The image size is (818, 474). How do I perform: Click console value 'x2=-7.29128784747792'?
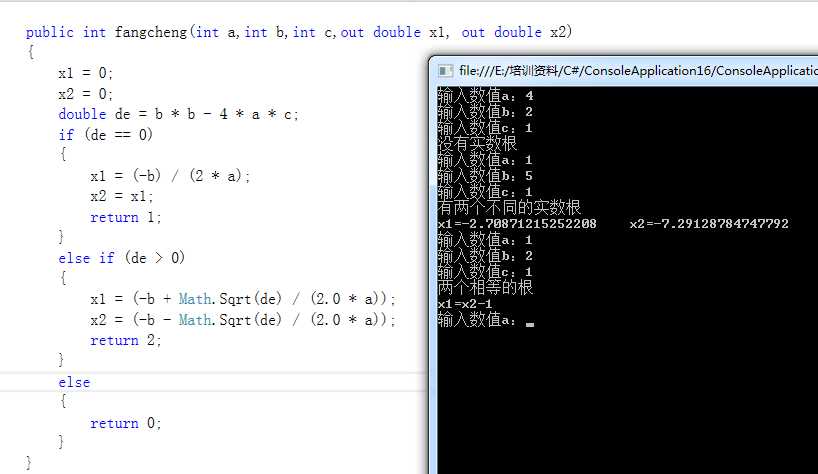[x=709, y=224]
